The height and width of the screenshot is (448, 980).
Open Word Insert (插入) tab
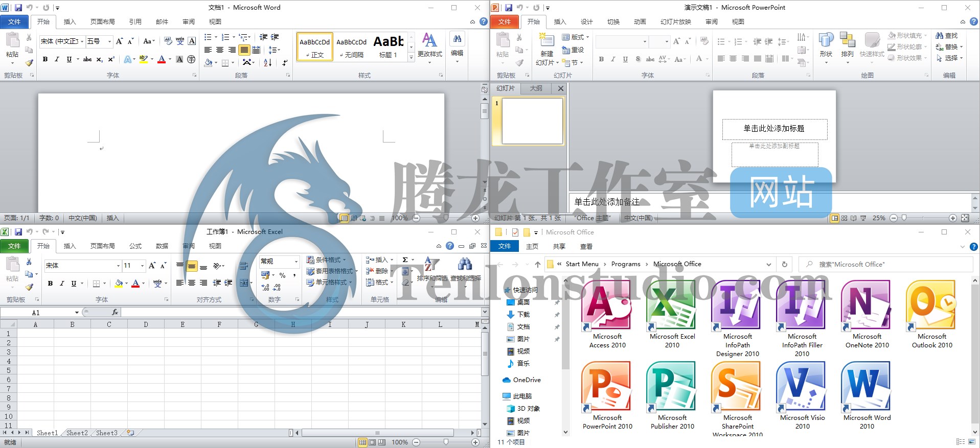[x=70, y=22]
